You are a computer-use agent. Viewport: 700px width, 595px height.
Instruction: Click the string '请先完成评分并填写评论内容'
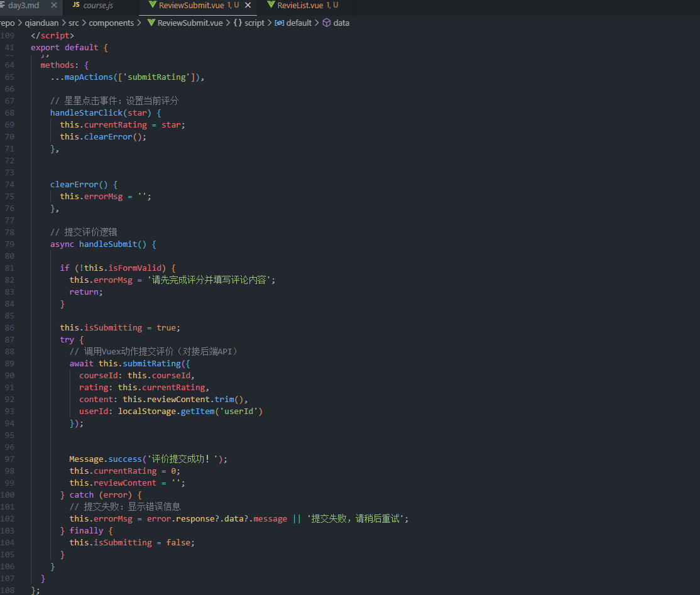coord(209,280)
